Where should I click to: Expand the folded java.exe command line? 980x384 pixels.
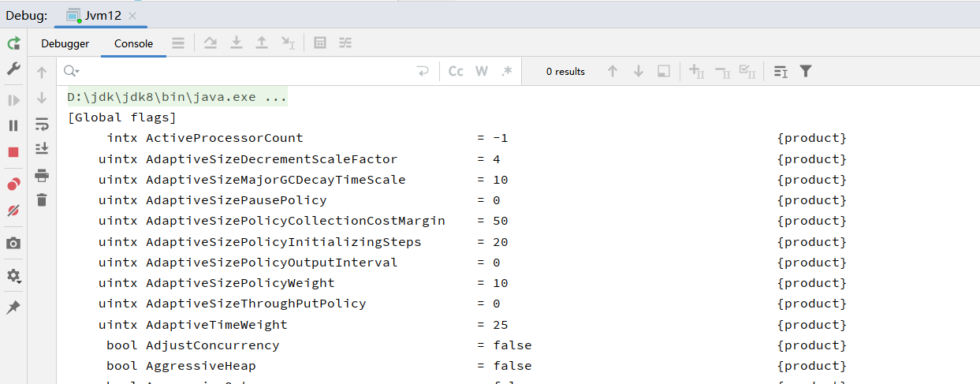coord(276,98)
